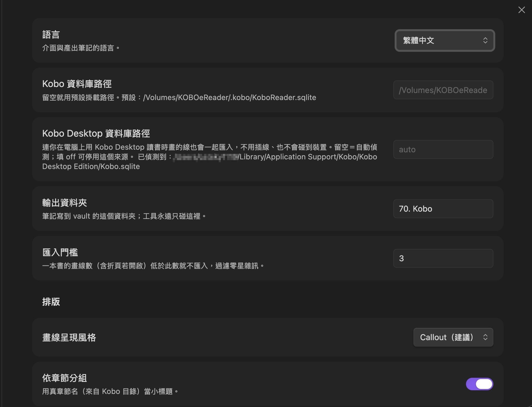The image size is (532, 407).
Task: Click the 依章節分組 setting title
Action: [64, 378]
